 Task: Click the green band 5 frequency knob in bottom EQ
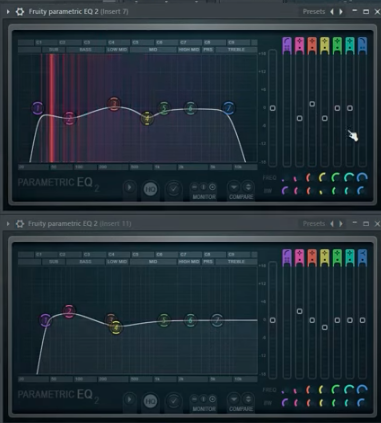[x=337, y=389]
